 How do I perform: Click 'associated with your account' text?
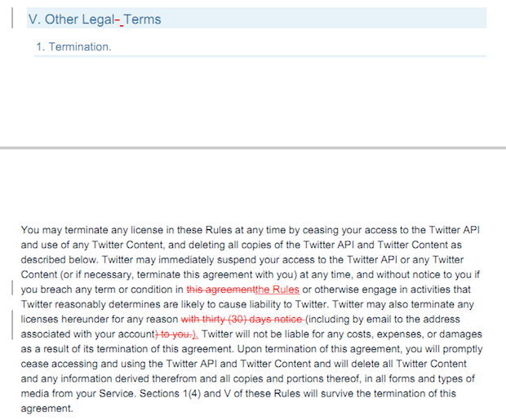tap(88, 334)
